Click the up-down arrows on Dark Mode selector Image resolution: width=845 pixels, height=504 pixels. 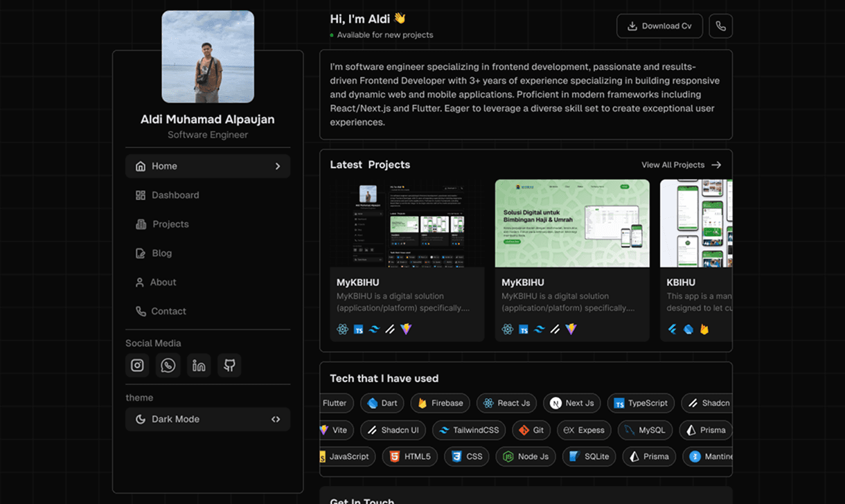[x=276, y=420]
